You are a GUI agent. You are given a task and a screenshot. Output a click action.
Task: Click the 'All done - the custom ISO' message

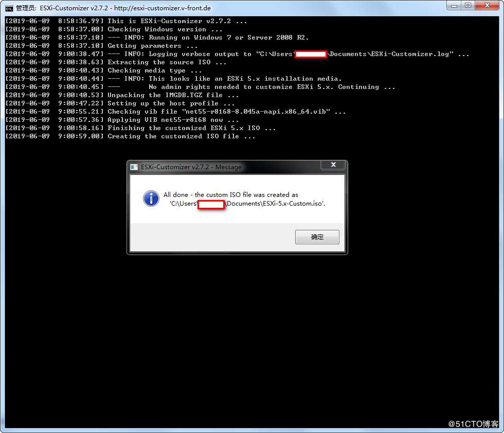click(x=231, y=195)
